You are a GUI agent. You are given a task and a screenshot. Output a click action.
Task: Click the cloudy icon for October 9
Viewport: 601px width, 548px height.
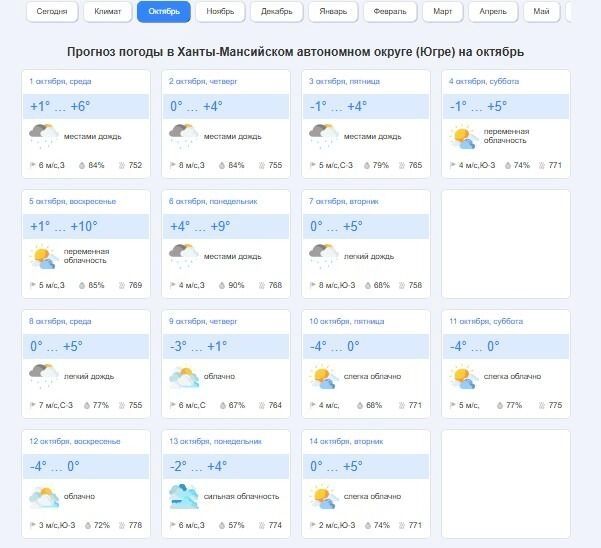pos(183,376)
